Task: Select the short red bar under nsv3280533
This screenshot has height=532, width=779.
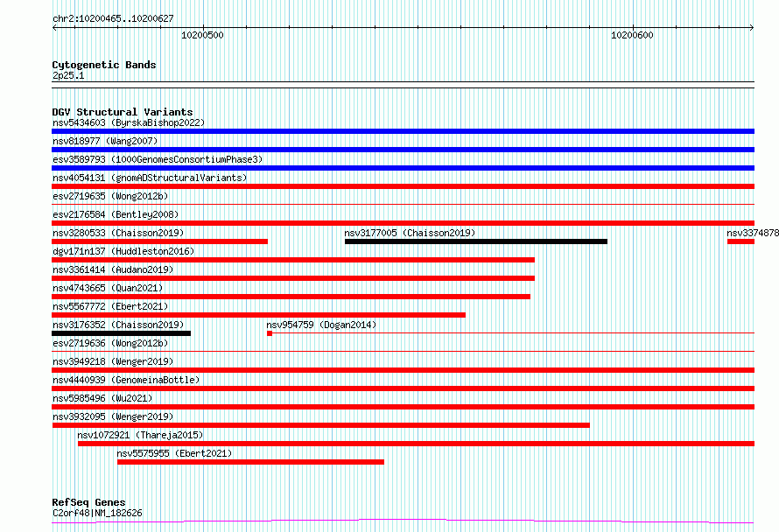Action: 159,241
